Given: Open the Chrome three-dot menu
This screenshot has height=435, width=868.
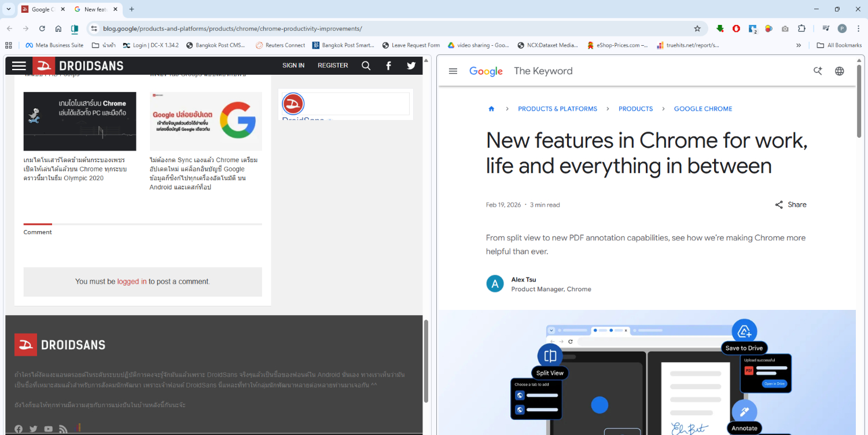Looking at the screenshot, I should [858, 28].
